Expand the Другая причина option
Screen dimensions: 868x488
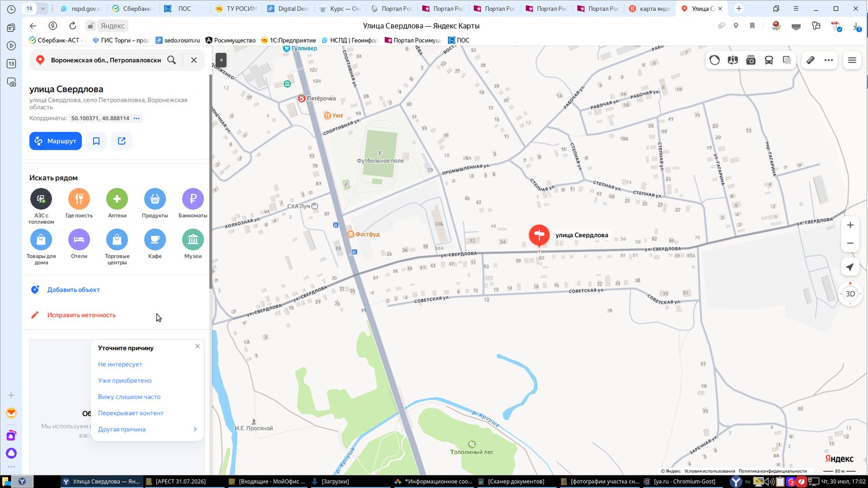coord(148,430)
